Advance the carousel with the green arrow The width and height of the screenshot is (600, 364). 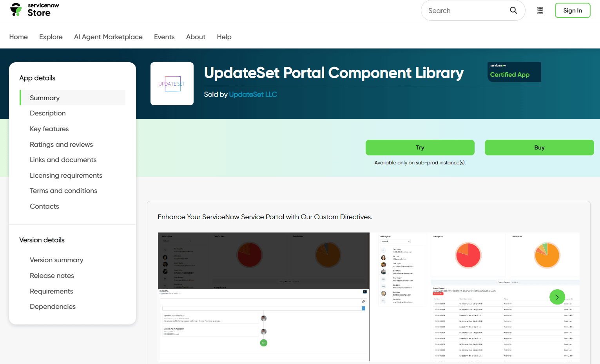coord(557,297)
